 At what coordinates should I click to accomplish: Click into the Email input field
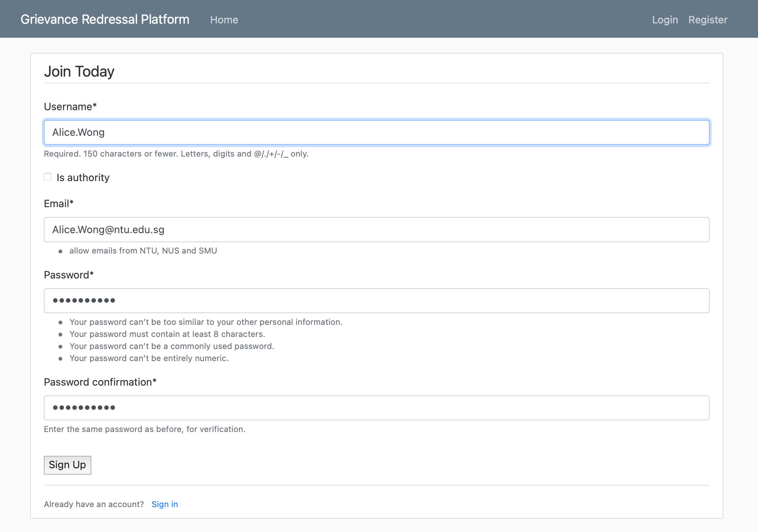point(376,229)
